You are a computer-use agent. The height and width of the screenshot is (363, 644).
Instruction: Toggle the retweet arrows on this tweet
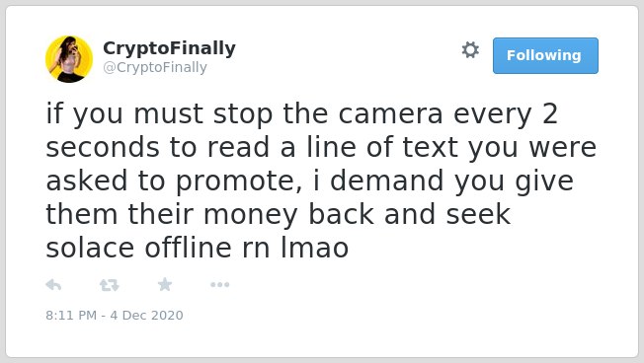110,285
